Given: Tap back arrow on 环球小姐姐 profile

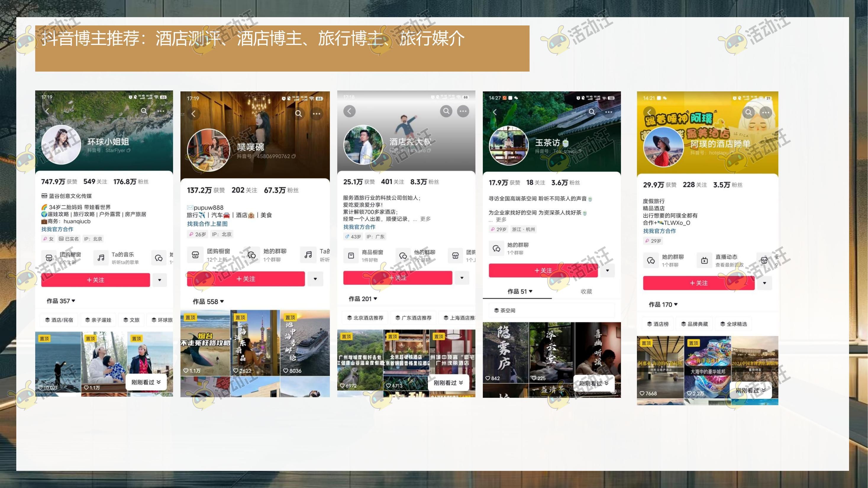Looking at the screenshot, I should point(47,111).
